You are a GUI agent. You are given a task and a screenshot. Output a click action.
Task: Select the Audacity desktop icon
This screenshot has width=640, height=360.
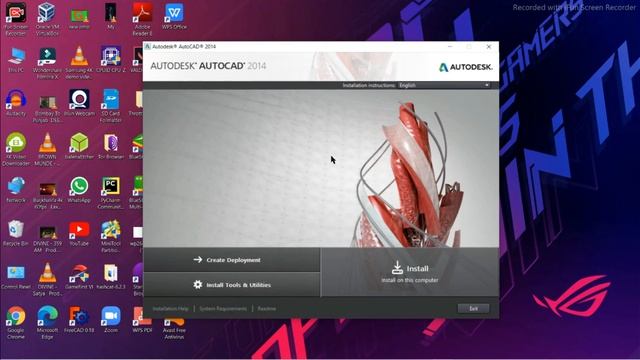pos(16,103)
